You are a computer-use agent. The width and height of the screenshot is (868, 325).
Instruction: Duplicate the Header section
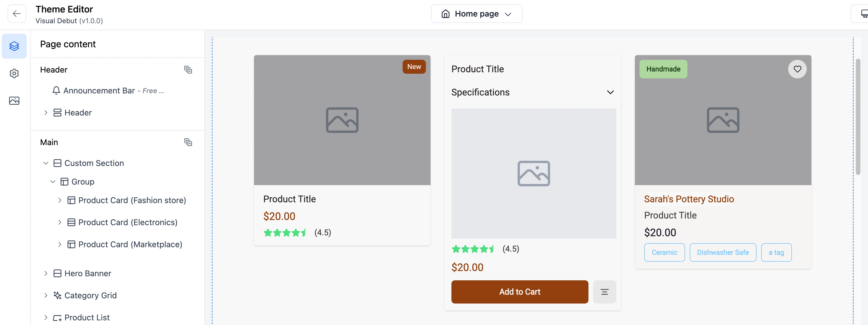tap(188, 70)
